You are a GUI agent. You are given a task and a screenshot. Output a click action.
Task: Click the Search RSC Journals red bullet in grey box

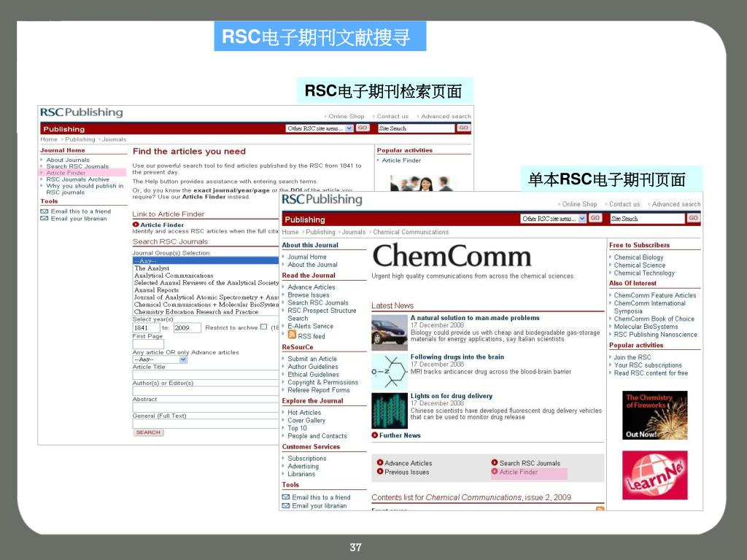[x=495, y=462]
